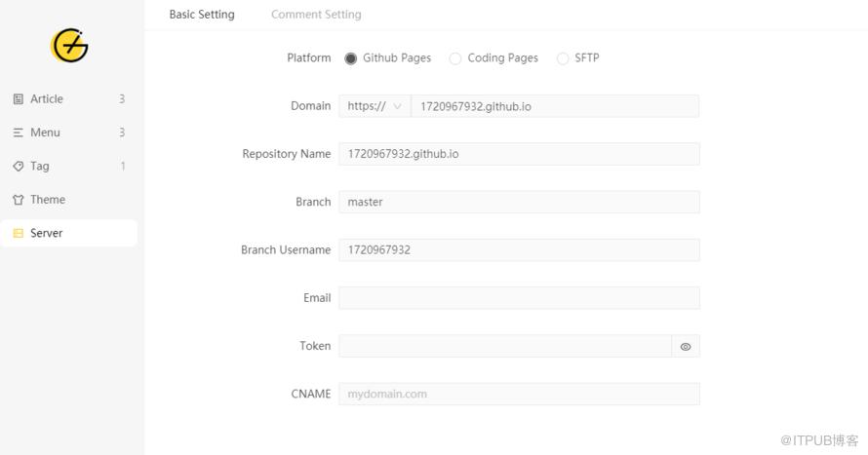The height and width of the screenshot is (455, 868).
Task: Click the CNAME label
Action: coord(310,395)
